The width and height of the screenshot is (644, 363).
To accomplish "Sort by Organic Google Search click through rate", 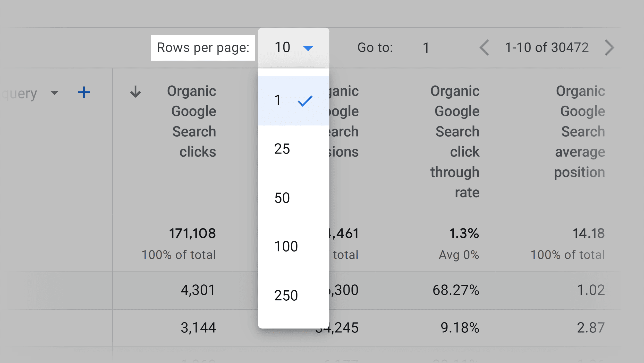I will pos(455,142).
